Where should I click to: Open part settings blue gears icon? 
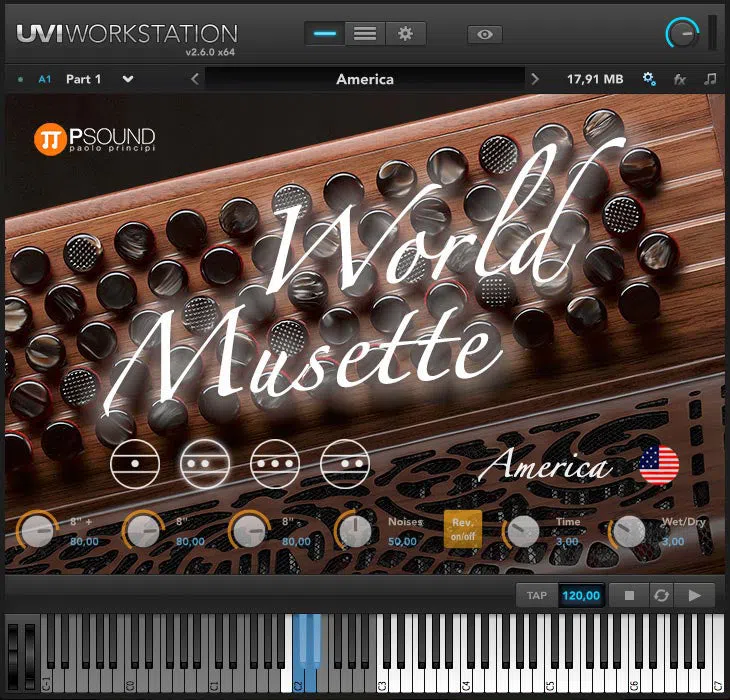[649, 79]
